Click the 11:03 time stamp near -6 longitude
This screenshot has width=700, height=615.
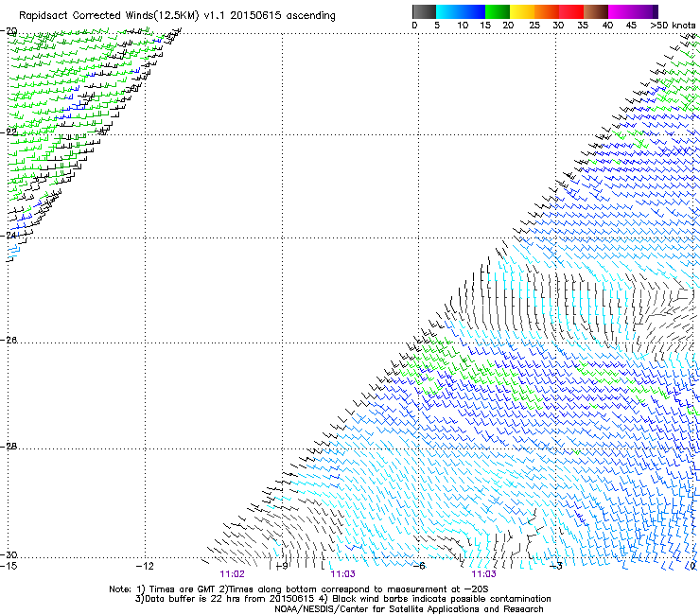pyautogui.click(x=484, y=574)
